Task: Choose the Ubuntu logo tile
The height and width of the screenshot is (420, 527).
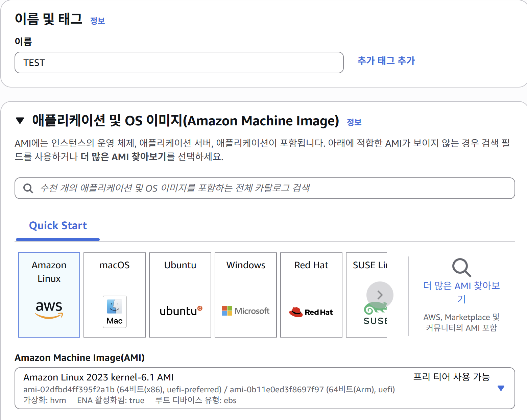Action: [180, 311]
